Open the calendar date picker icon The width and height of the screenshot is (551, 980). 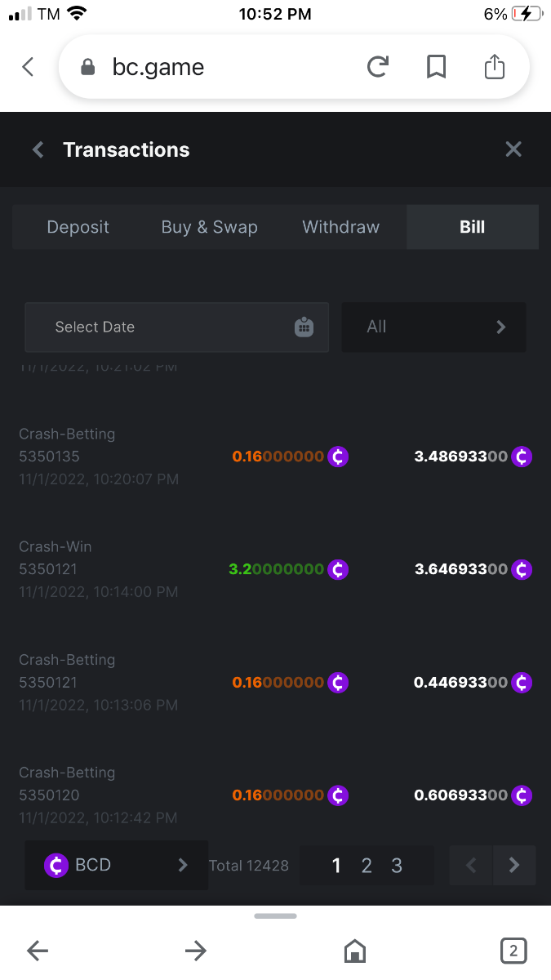coord(304,327)
